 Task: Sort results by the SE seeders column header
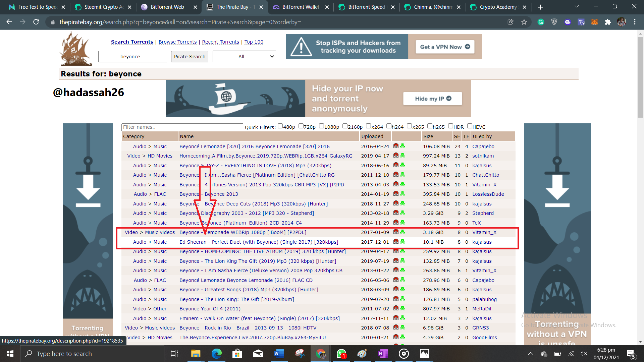pyautogui.click(x=457, y=136)
